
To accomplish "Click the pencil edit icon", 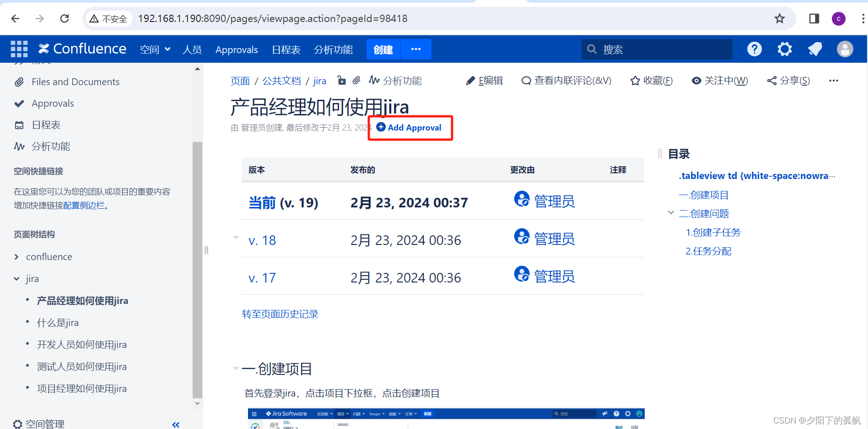I will [x=470, y=81].
